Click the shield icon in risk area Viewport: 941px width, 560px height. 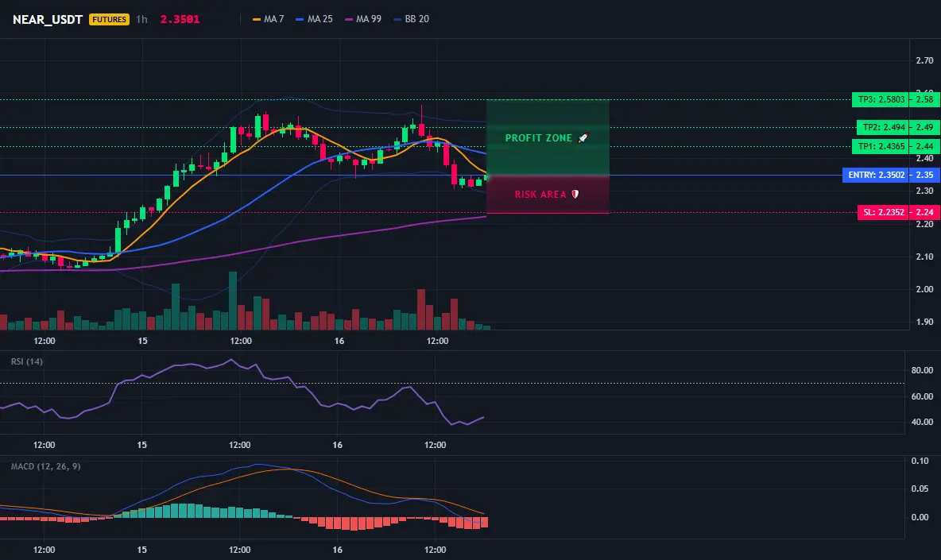click(x=575, y=195)
